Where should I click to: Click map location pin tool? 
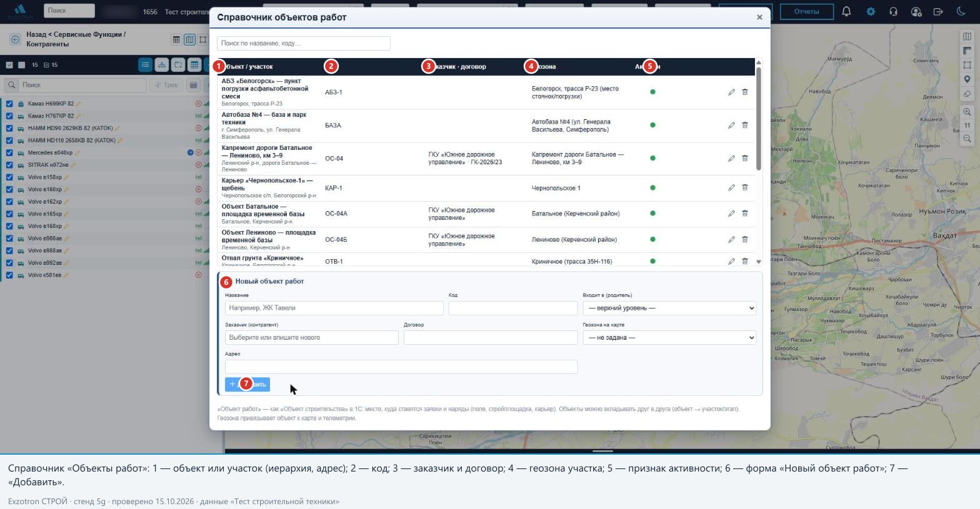[x=967, y=79]
